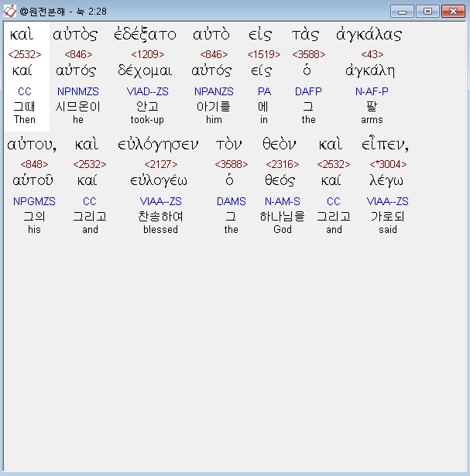Select Korean gloss 찬송하여
Screen dimensions: 470x476
[x=160, y=217]
